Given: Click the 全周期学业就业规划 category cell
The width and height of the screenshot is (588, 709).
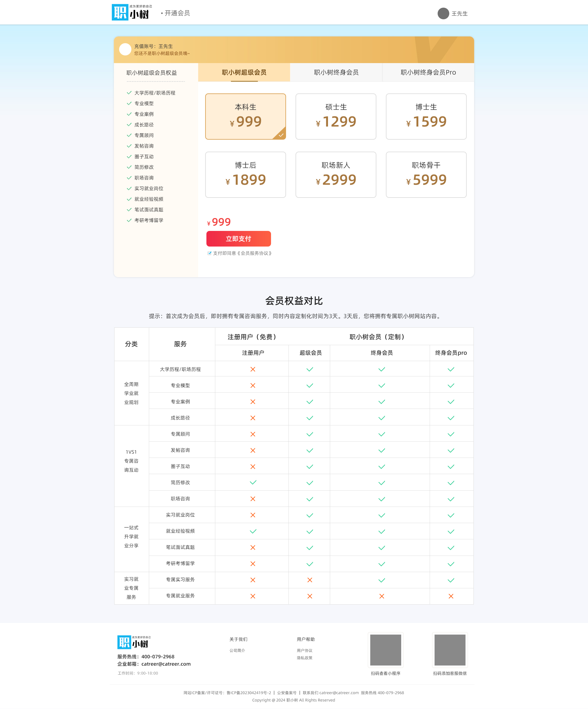Looking at the screenshot, I should 131,393.
